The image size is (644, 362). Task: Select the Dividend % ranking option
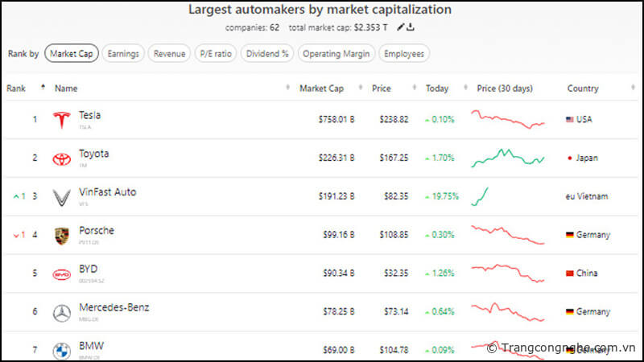click(x=267, y=54)
